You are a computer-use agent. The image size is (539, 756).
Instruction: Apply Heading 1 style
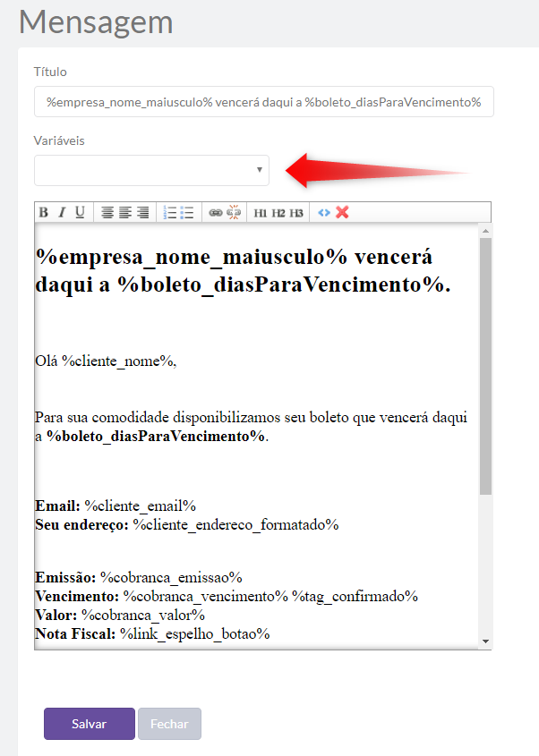pos(261,213)
